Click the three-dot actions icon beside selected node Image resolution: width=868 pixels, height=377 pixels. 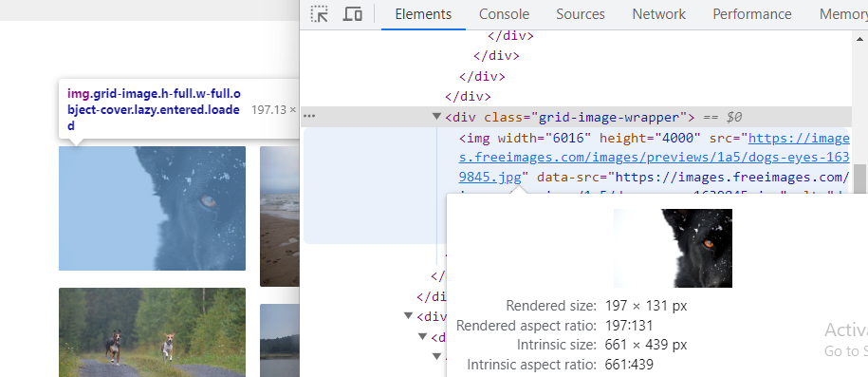[x=309, y=117]
